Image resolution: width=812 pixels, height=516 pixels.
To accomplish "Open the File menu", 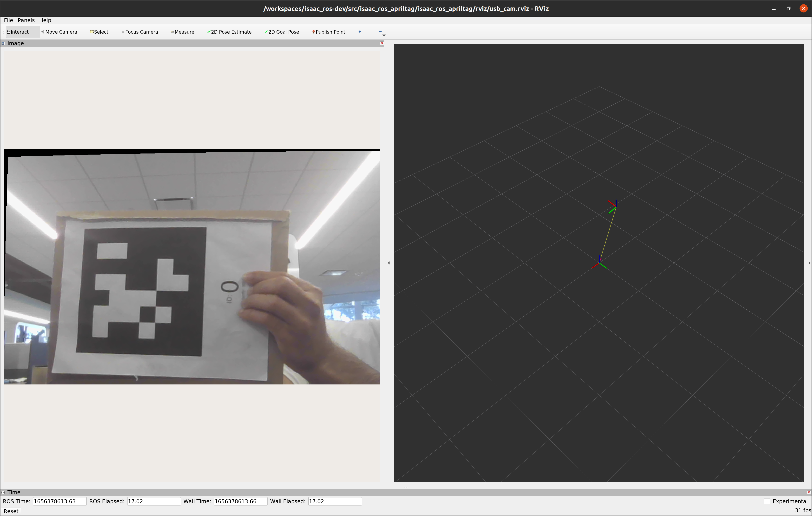I will point(8,20).
